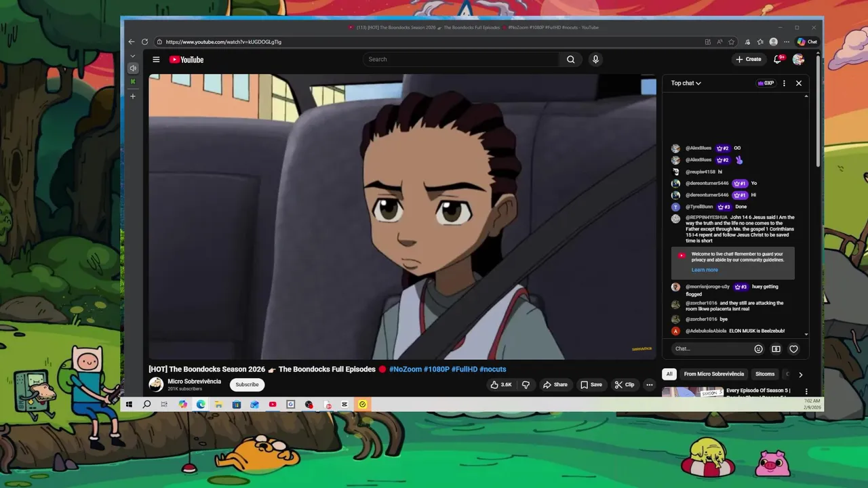
Task: Open the apps icon in address bar
Action: 708,42
